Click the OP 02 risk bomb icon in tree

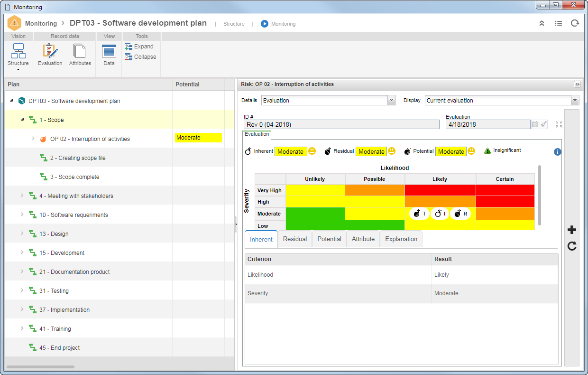click(x=43, y=139)
